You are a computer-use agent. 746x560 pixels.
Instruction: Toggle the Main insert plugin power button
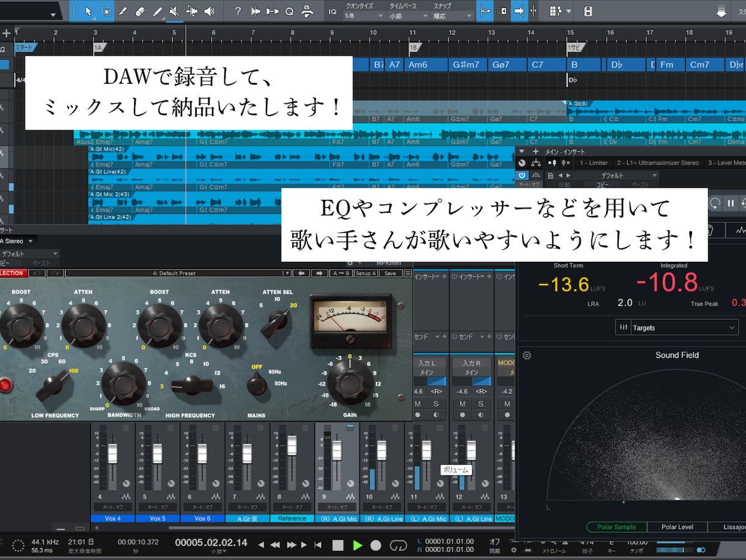[522, 175]
